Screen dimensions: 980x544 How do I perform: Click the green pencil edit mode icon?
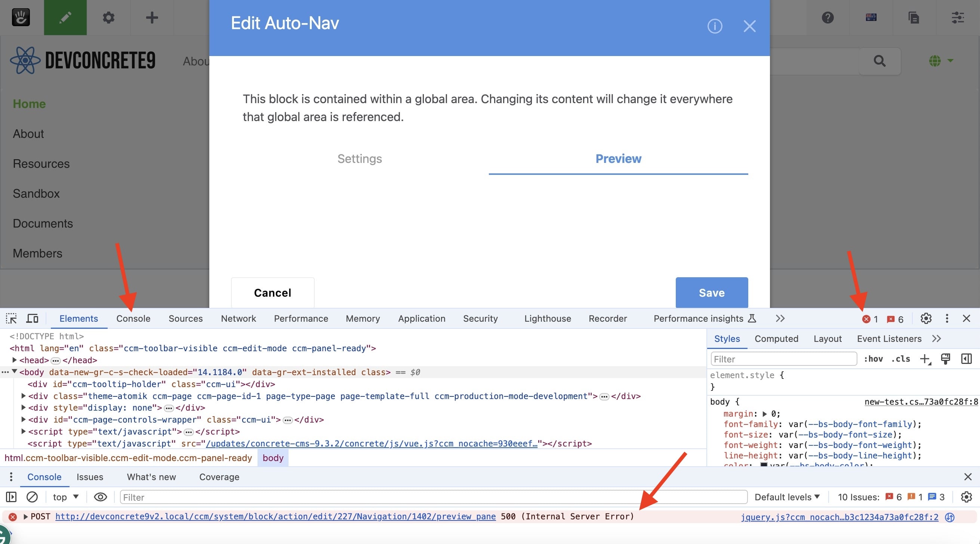pyautogui.click(x=65, y=18)
